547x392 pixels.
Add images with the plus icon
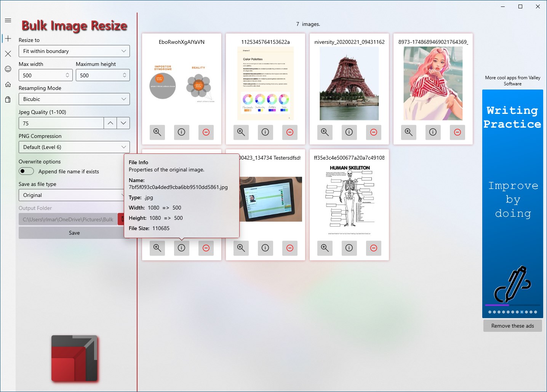pos(8,38)
